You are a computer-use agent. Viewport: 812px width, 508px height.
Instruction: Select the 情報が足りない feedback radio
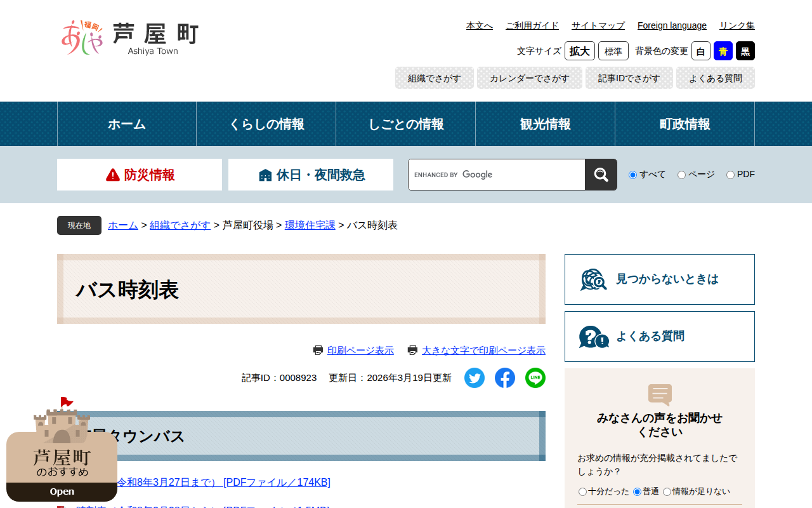coord(667,491)
